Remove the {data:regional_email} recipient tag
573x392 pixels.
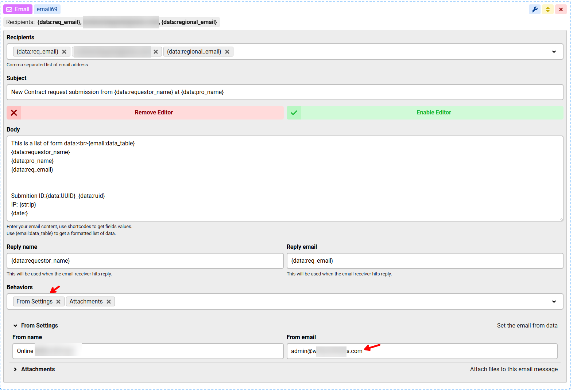coord(227,52)
